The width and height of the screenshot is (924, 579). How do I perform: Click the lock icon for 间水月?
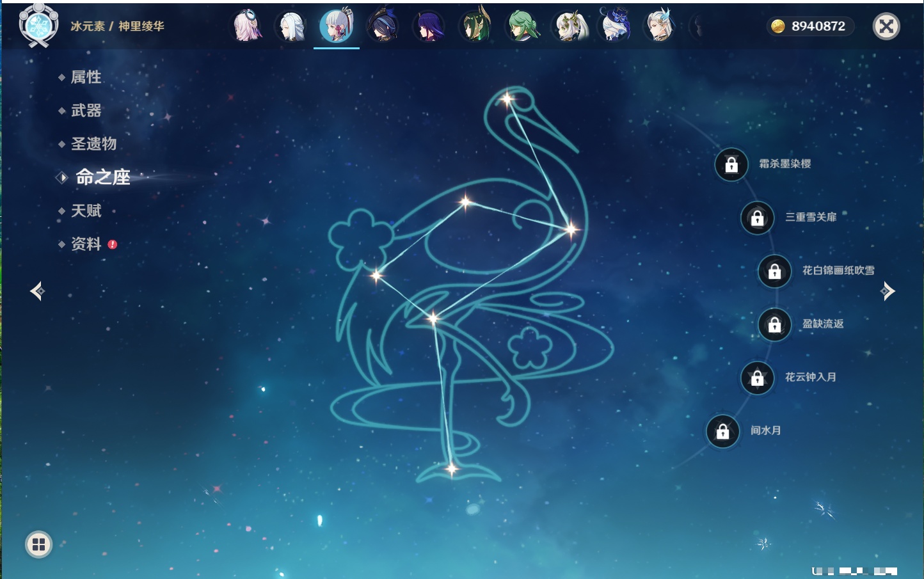coord(722,431)
